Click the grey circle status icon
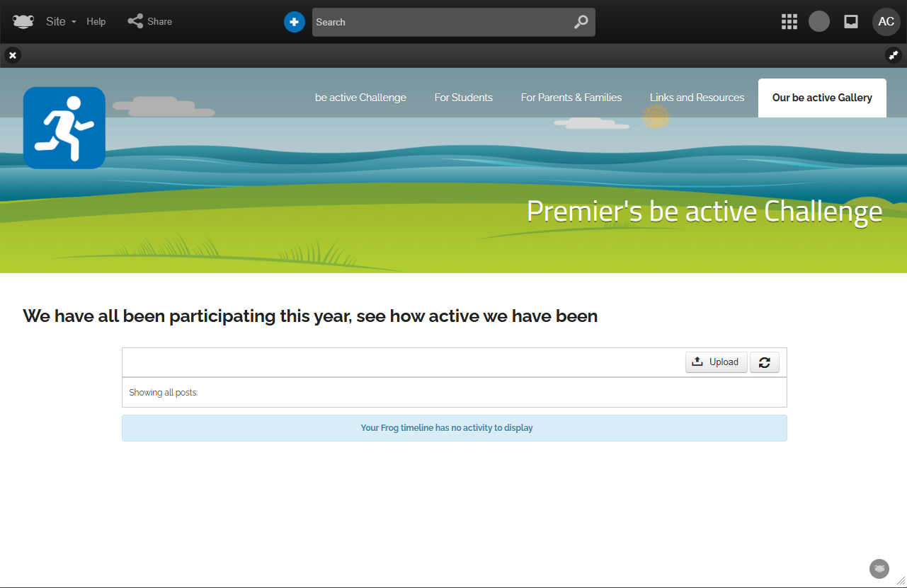 [x=819, y=22]
